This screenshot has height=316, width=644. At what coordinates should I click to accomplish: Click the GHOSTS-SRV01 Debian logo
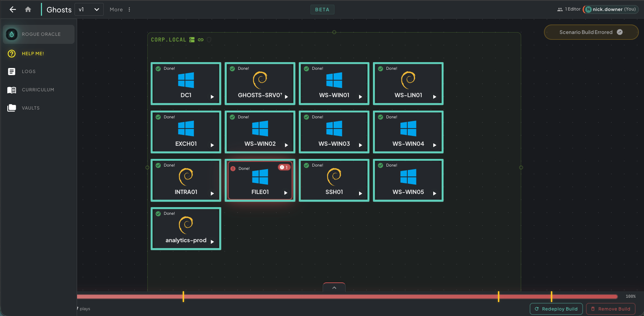[x=260, y=80]
